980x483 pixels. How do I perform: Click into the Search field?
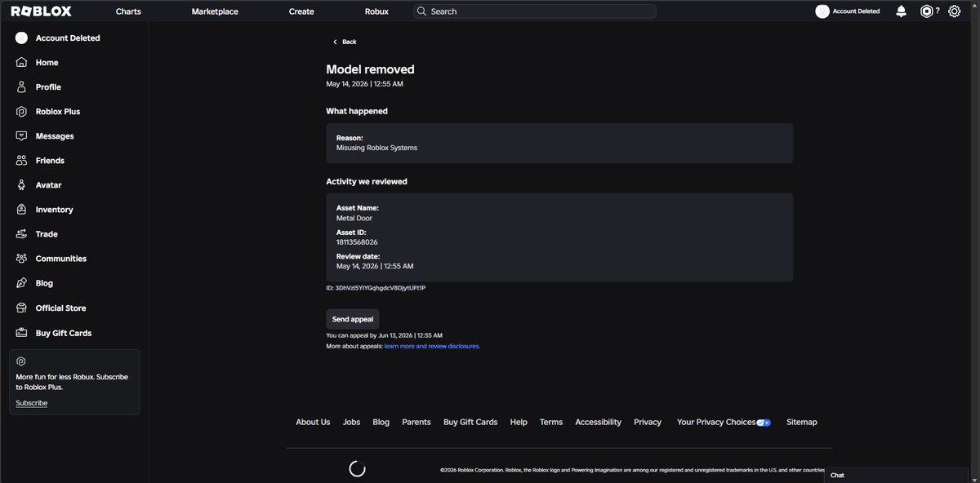[x=535, y=11]
